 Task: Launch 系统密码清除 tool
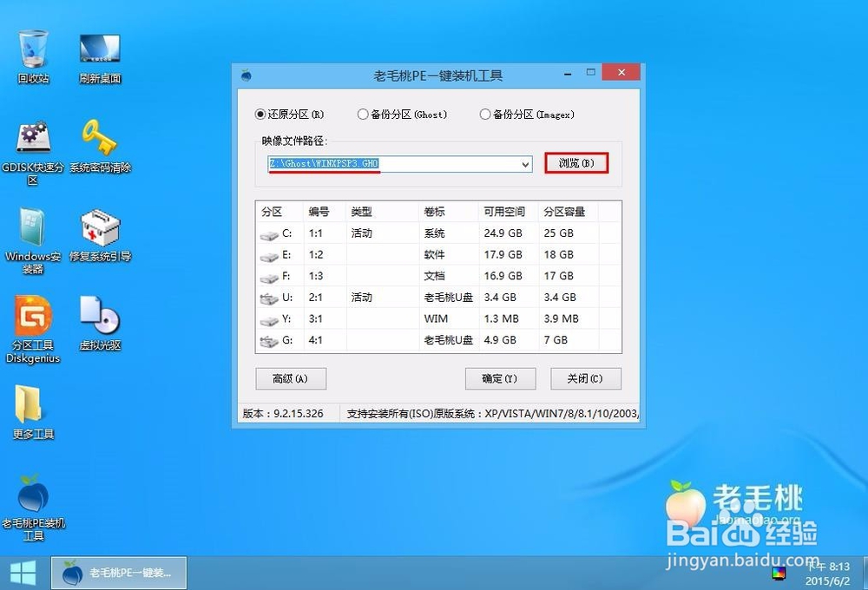click(99, 139)
